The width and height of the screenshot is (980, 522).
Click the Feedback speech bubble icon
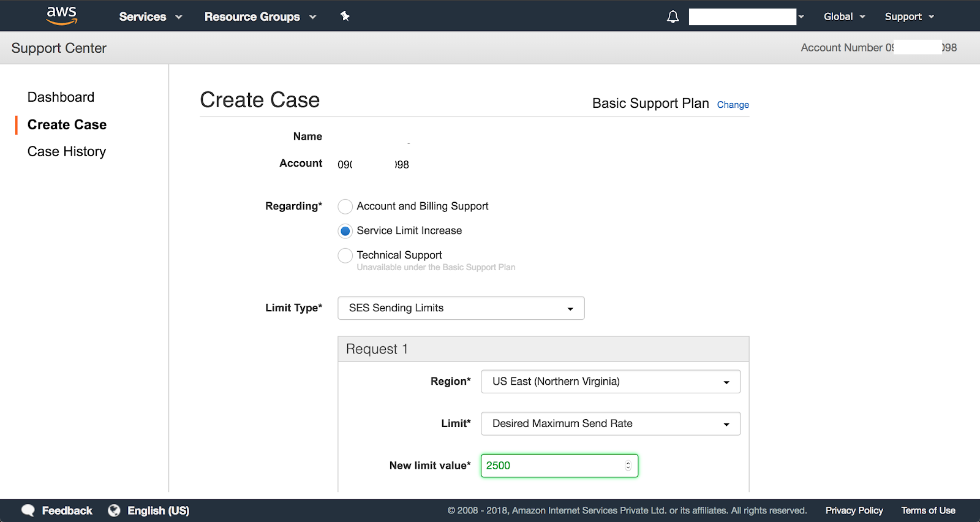pos(28,510)
